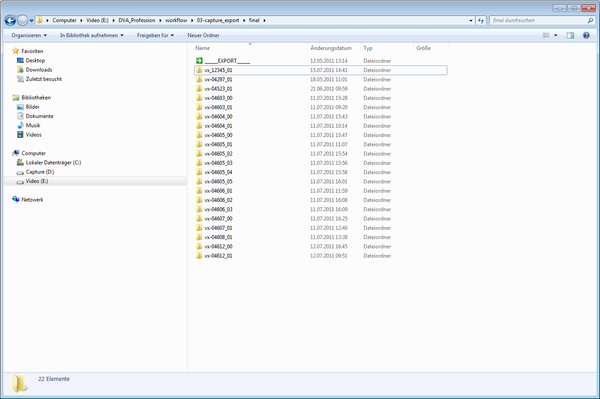This screenshot has height=399, width=600.
Task: Sort by the Typ column header
Action: coord(368,48)
